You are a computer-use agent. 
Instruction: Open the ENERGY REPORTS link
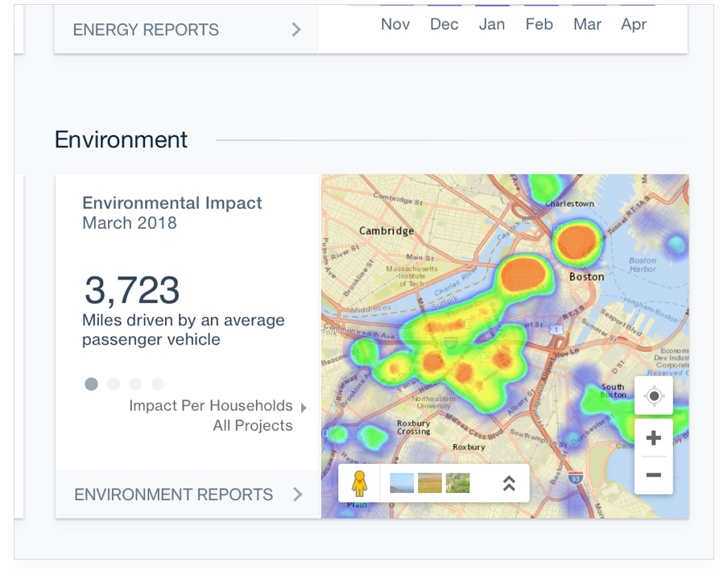point(146,30)
